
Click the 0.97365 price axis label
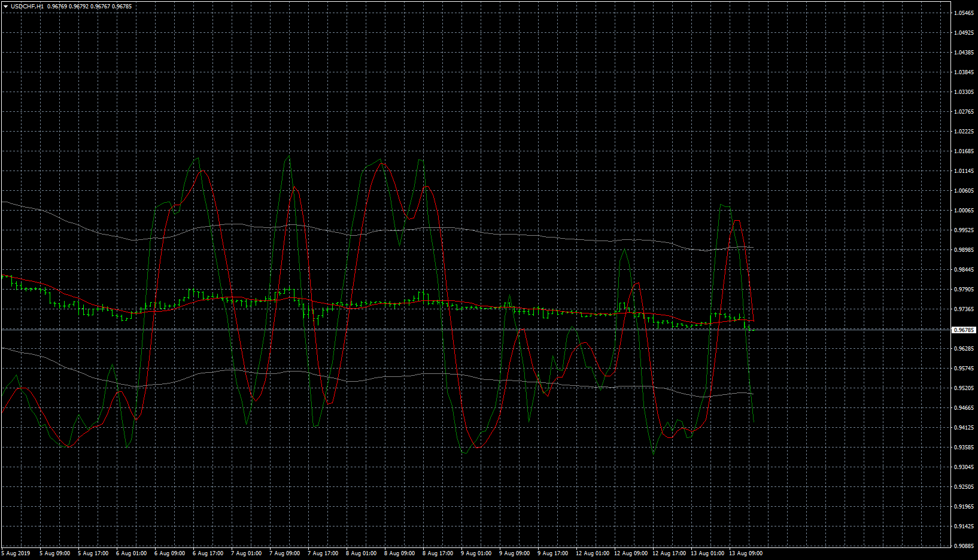click(x=964, y=309)
